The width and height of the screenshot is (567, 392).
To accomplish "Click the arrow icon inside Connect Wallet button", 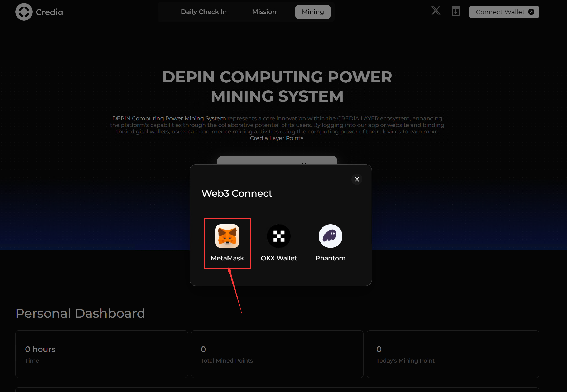I will coord(531,12).
